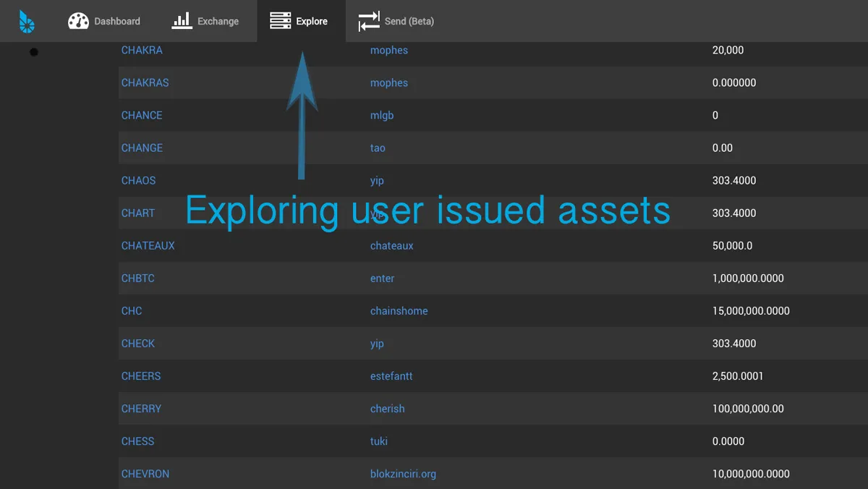View the CHANCE asset
868x489 pixels.
142,115
